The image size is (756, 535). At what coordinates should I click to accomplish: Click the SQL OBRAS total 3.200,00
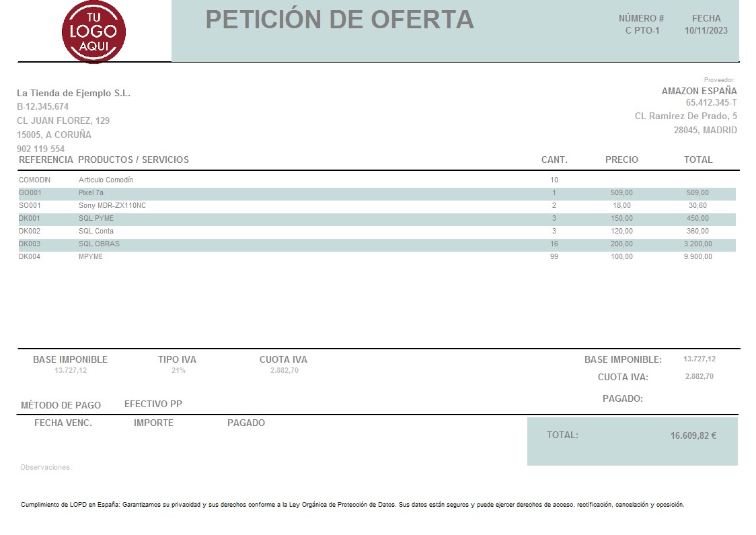point(699,244)
